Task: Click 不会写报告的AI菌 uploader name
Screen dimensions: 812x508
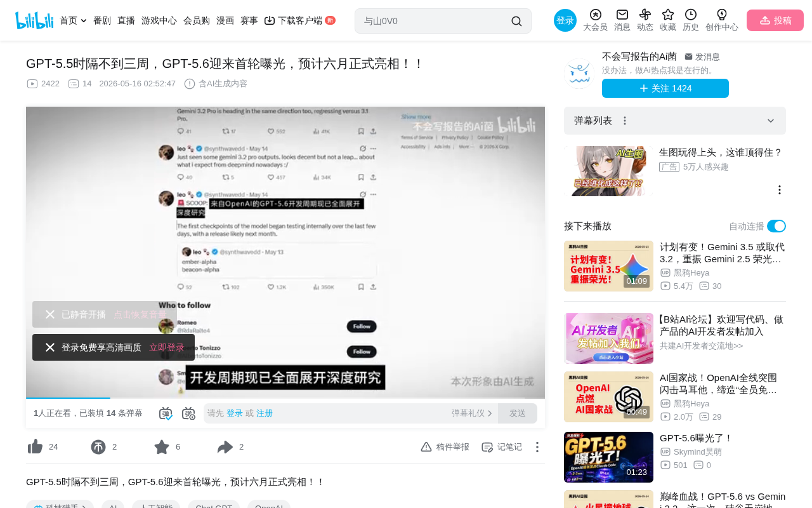Action: tap(639, 57)
